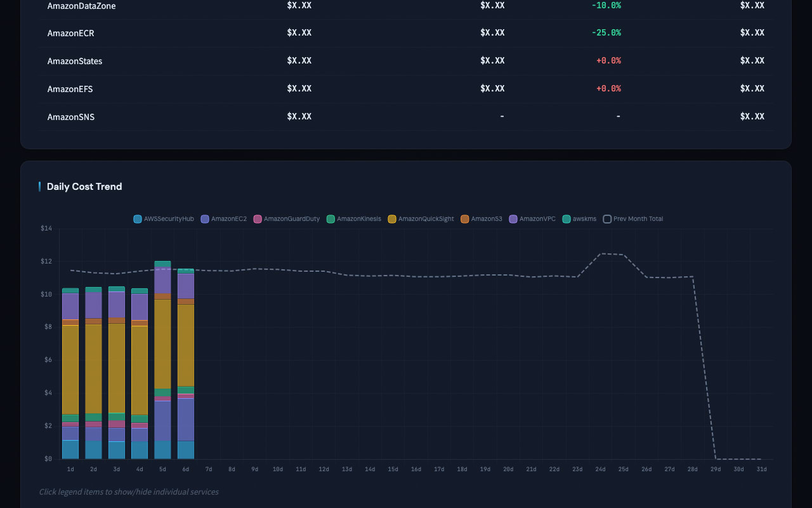Image resolution: width=812 pixels, height=508 pixels.
Task: Open the AmazonEFS row
Action: [70, 89]
